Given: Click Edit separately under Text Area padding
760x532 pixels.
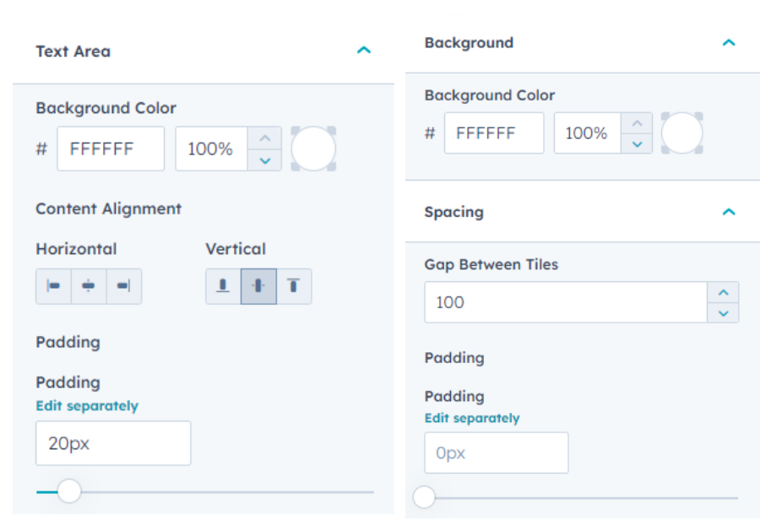Looking at the screenshot, I should (x=87, y=406).
